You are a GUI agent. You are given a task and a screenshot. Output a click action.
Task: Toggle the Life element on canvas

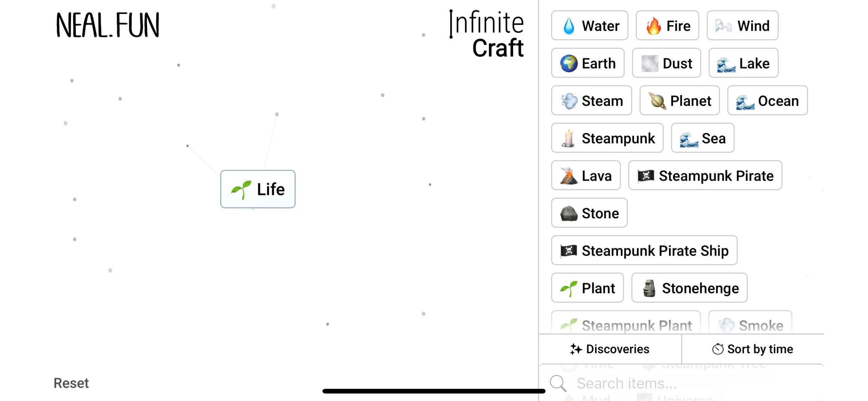coord(257,188)
